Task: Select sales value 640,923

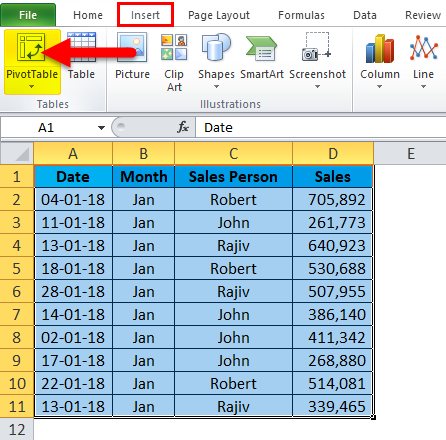Action: point(333,245)
